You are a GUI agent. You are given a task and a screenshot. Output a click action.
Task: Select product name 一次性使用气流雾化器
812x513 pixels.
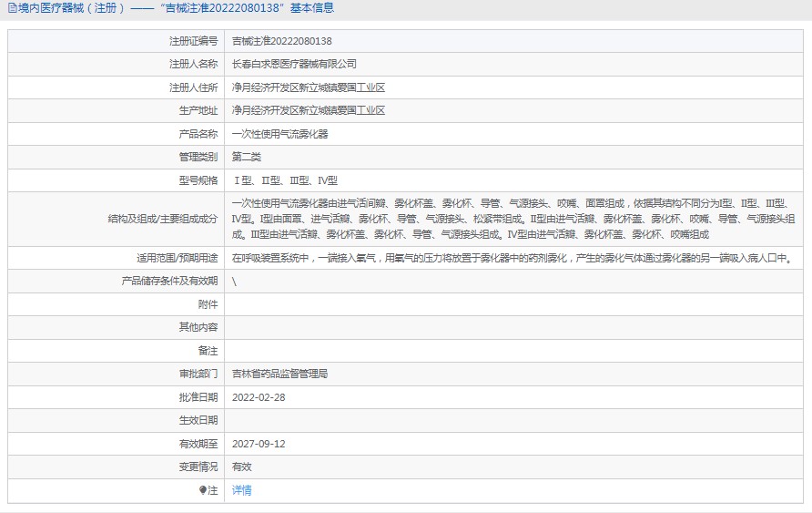click(279, 134)
